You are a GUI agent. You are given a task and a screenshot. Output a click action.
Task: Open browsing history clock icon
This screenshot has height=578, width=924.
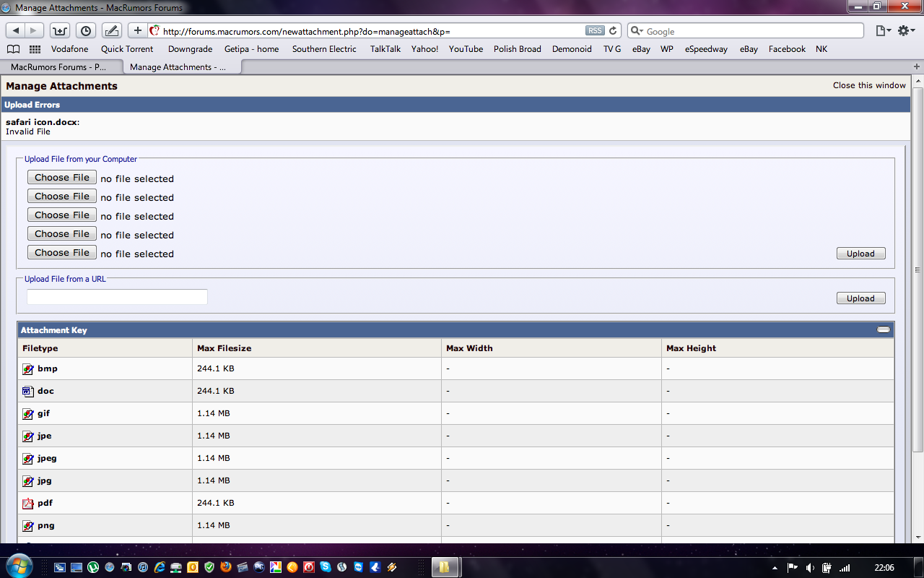coord(85,30)
